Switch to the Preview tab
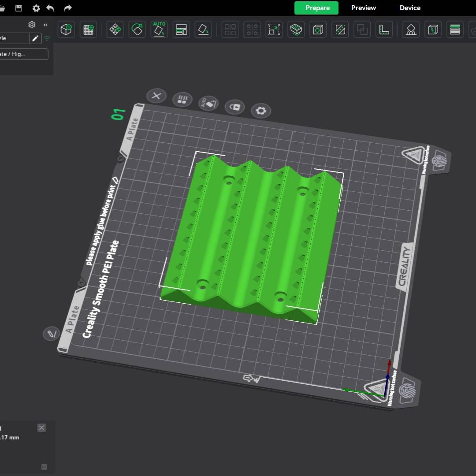476x476 pixels. click(363, 8)
